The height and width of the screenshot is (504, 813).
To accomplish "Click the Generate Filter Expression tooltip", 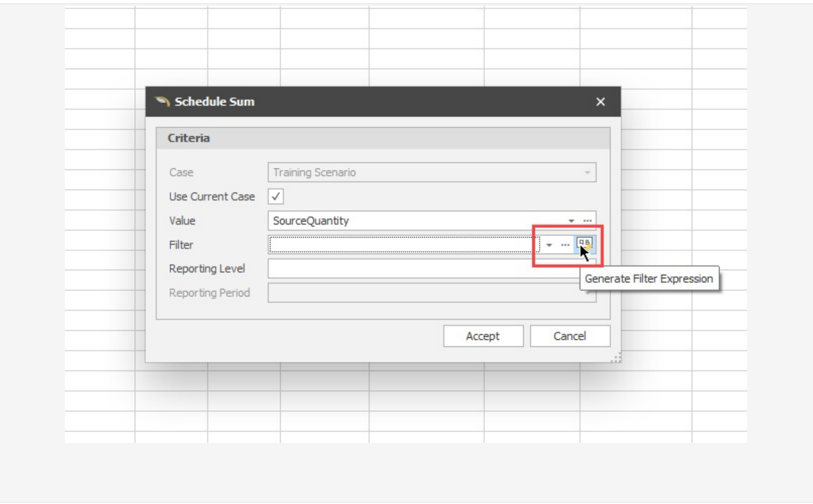I will point(649,279).
